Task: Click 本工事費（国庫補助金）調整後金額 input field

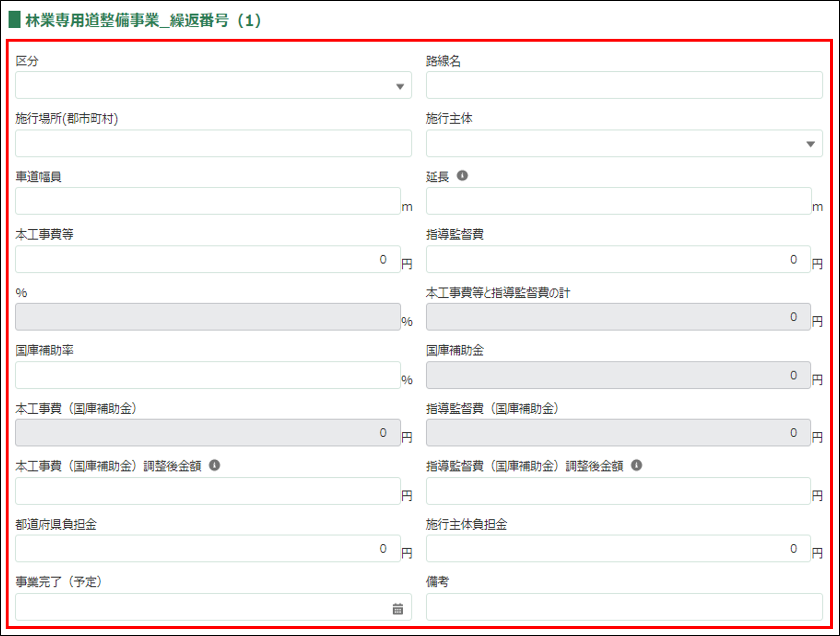Action: (x=208, y=491)
